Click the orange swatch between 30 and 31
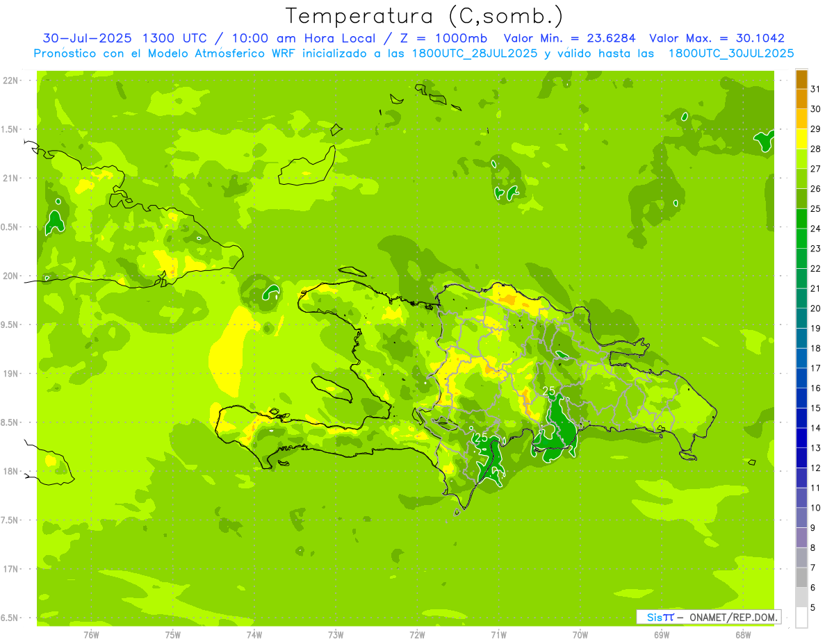Image resolution: width=834 pixels, height=644 pixels. click(802, 99)
